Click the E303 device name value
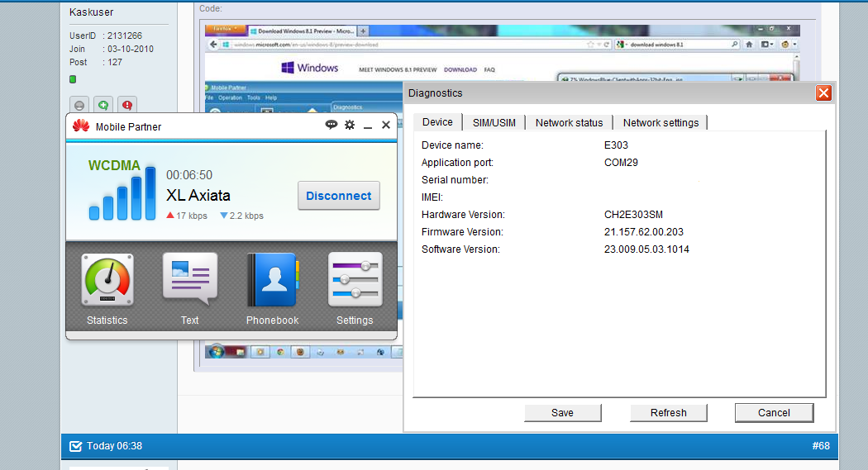 pos(616,145)
